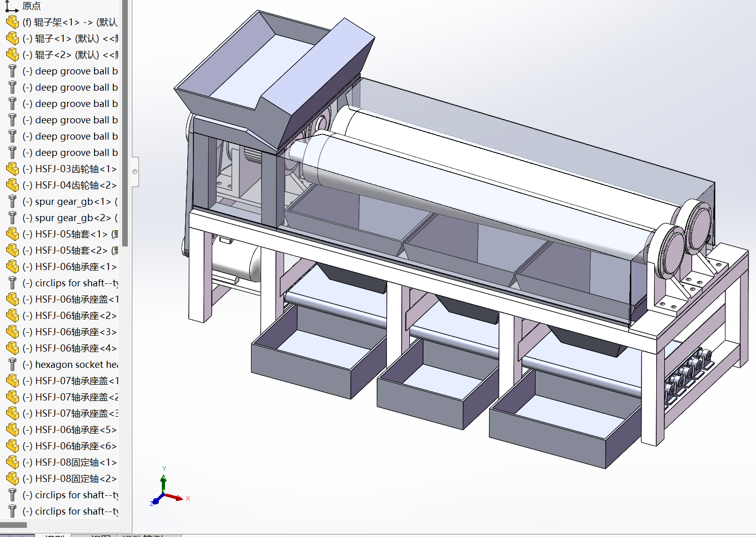756x537 pixels.
Task: Open the 模型 tab at the bottom
Action: click(x=54, y=535)
